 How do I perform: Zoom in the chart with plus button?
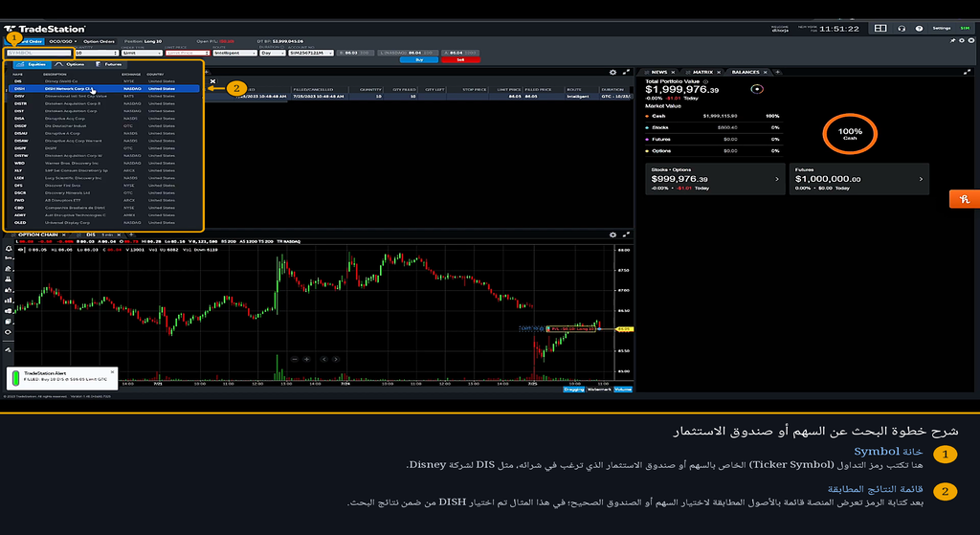[306, 359]
